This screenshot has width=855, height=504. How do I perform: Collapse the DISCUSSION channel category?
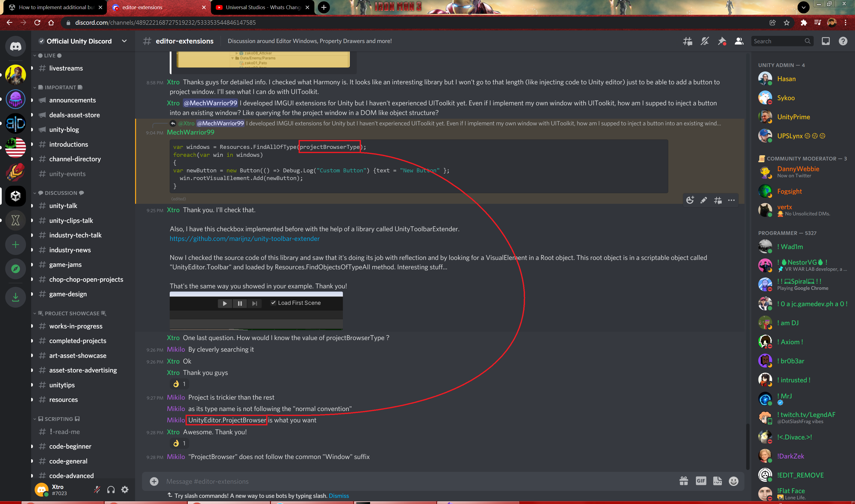pos(61,193)
